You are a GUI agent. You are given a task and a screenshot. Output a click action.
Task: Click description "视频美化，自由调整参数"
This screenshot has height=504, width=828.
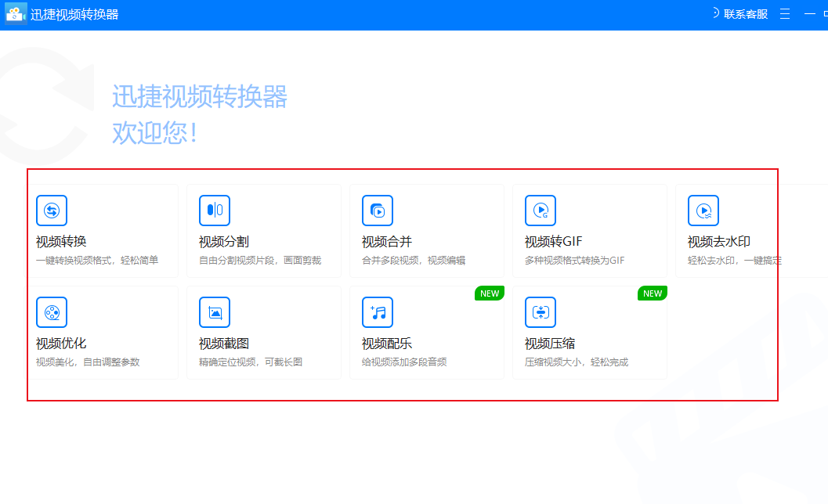(88, 362)
